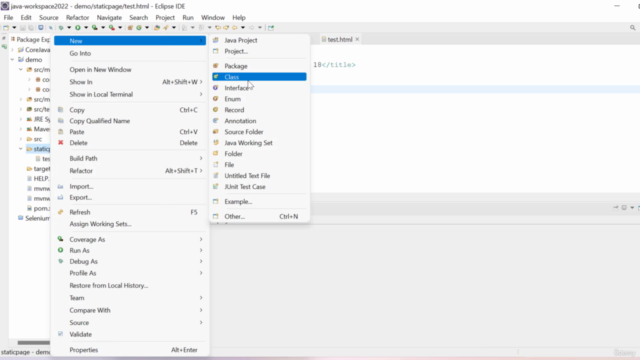The width and height of the screenshot is (640, 360).
Task: Expand the New submenu arrow
Action: coord(201,41)
